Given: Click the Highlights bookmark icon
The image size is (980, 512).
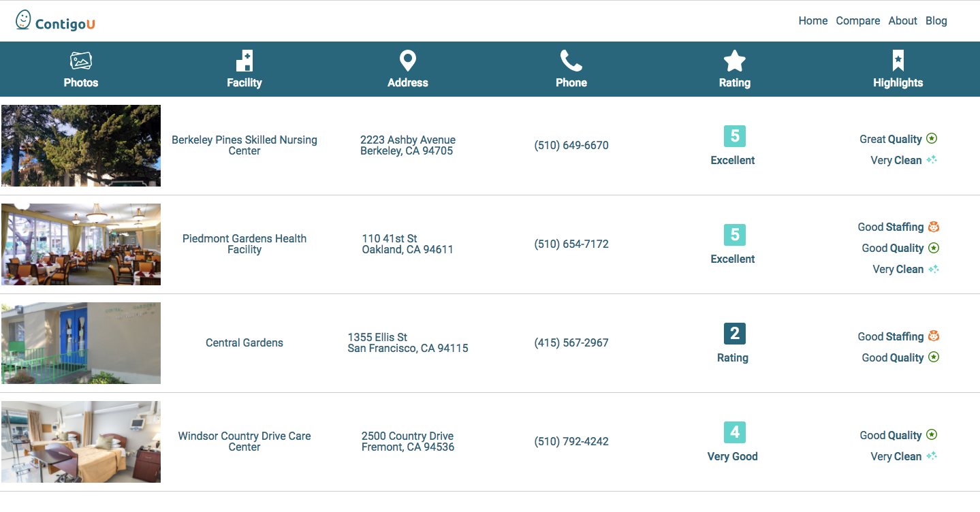Looking at the screenshot, I should pyautogui.click(x=898, y=61).
